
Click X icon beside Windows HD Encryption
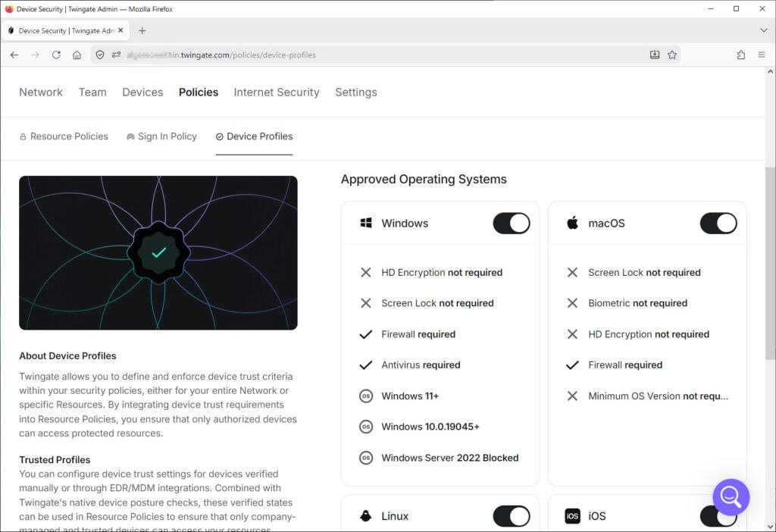coord(366,273)
